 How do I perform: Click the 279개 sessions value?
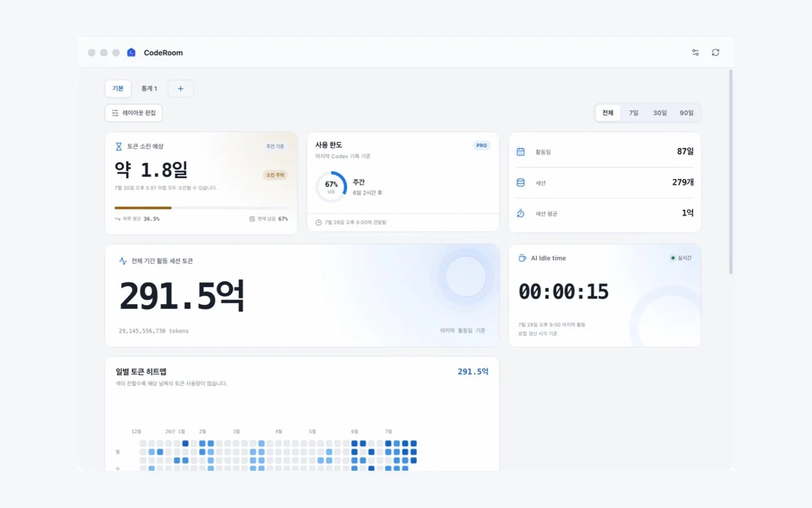[683, 183]
